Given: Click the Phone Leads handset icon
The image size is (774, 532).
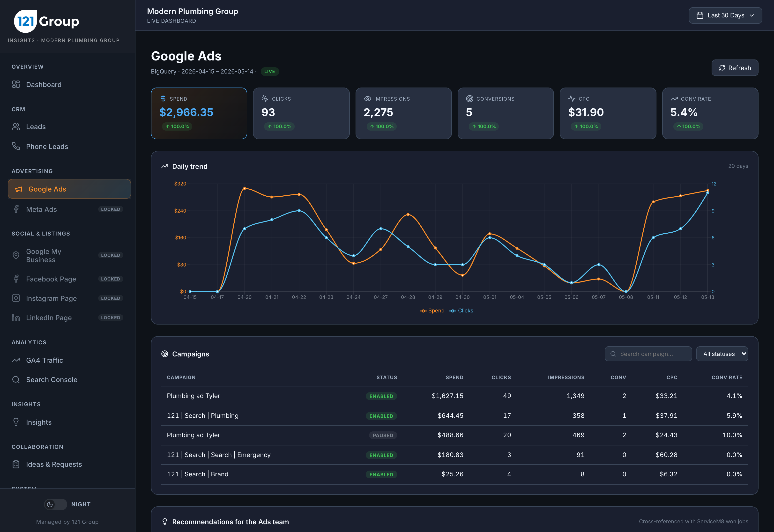Looking at the screenshot, I should coord(16,146).
